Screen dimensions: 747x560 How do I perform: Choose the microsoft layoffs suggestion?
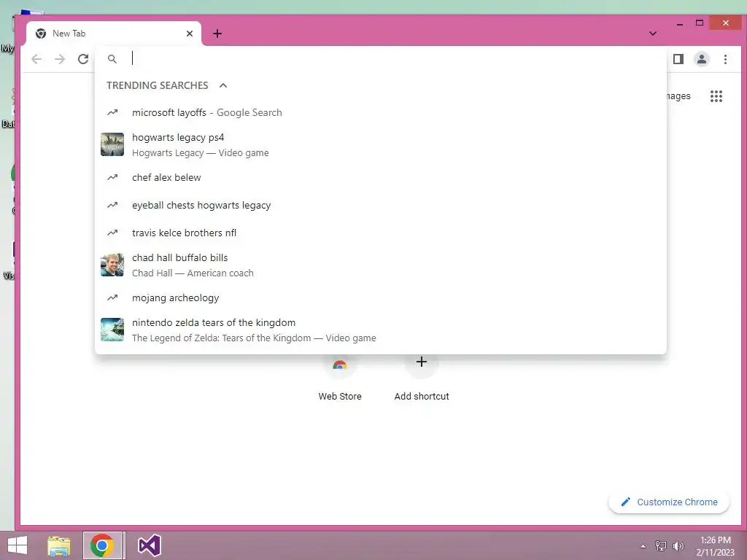click(381, 113)
